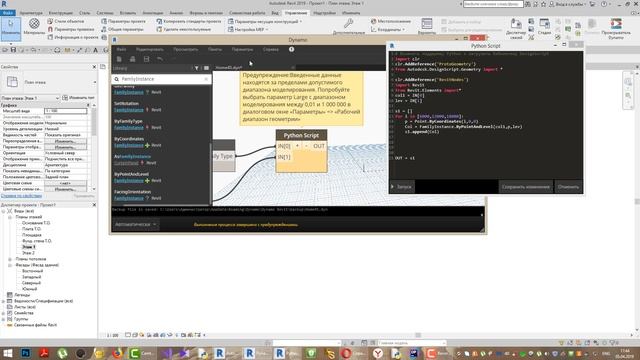Open the Windows Start menu
The image size is (640, 360).
point(8,353)
